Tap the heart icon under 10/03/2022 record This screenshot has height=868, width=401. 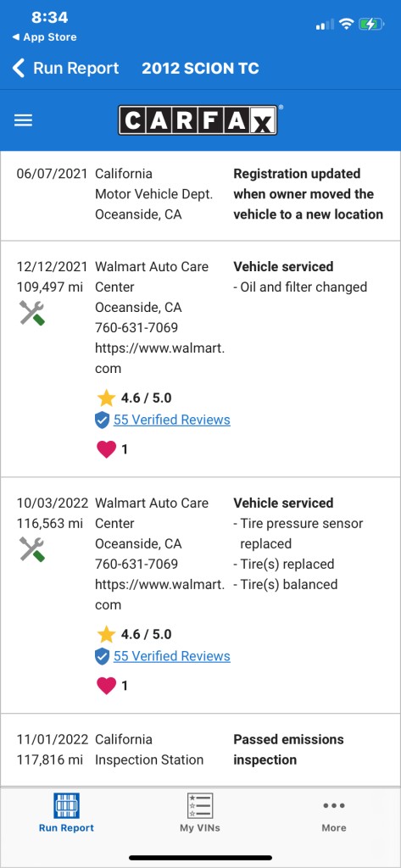coord(106,685)
